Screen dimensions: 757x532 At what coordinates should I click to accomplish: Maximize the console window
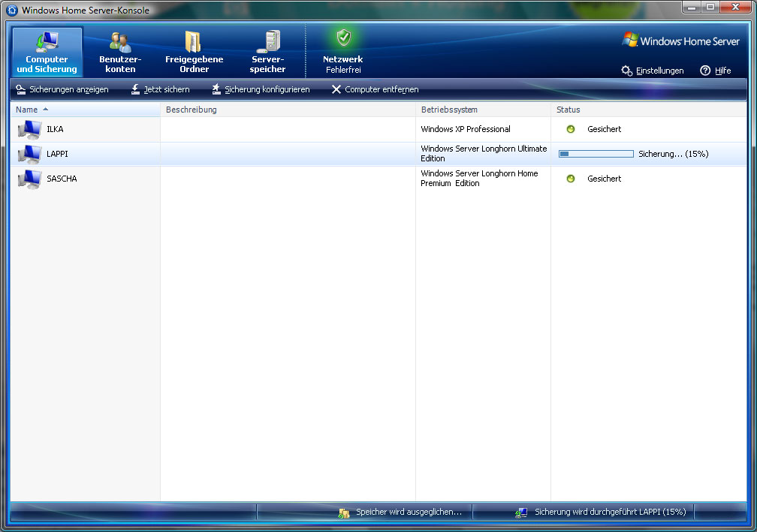[710, 7]
